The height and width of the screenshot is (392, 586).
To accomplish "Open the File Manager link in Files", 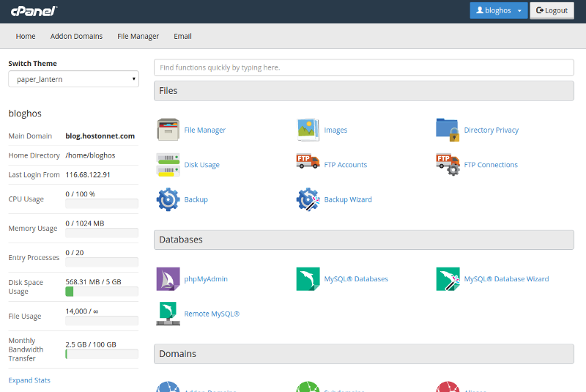I will click(205, 130).
